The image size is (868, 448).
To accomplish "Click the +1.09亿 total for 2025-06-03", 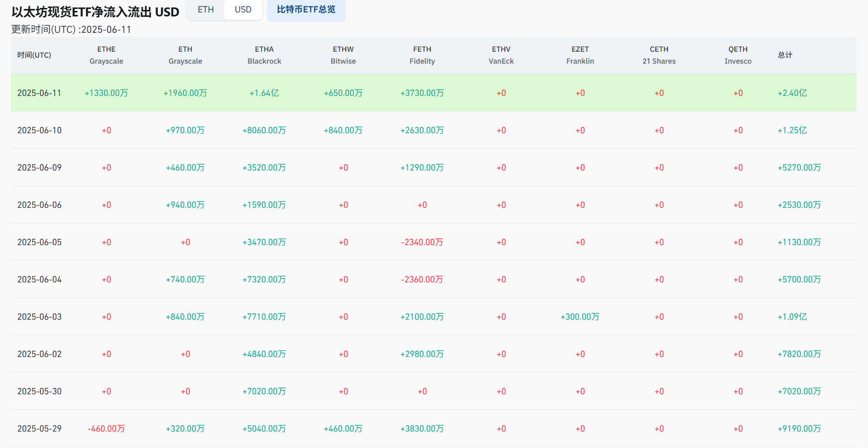I will (x=792, y=317).
